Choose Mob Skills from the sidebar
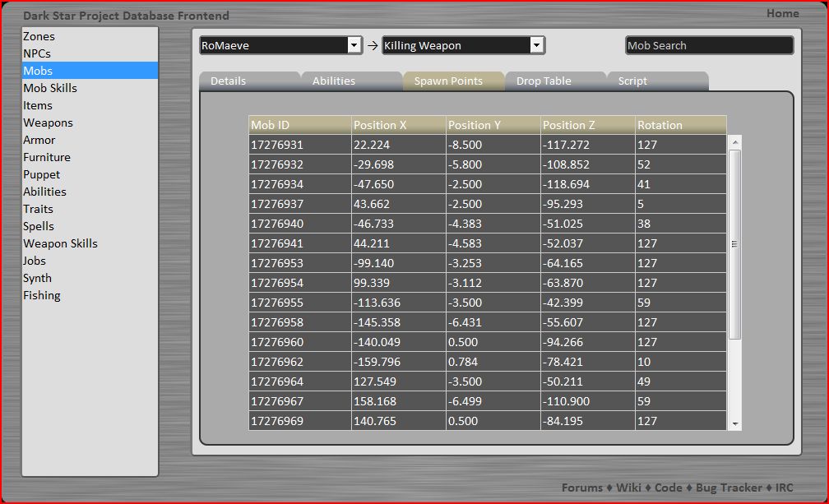The height and width of the screenshot is (504, 829). (x=50, y=88)
